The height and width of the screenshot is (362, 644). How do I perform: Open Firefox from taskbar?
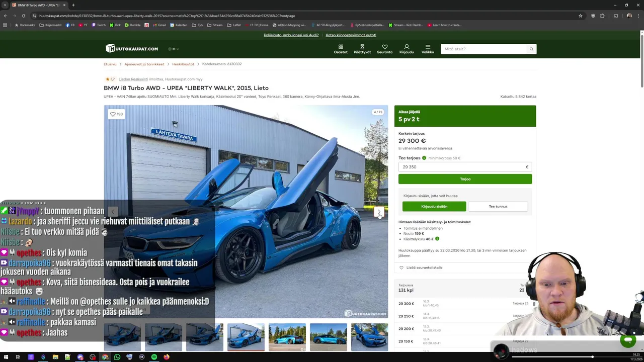click(166, 357)
